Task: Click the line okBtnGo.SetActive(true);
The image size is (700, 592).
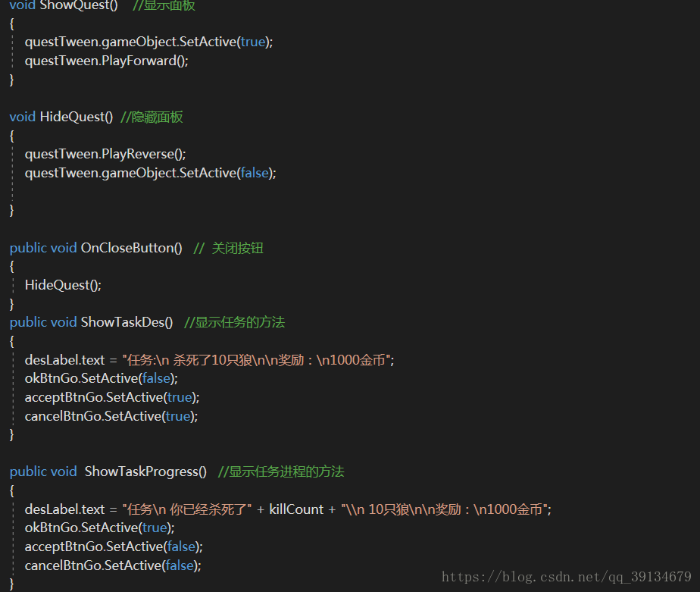Action: coord(99,528)
